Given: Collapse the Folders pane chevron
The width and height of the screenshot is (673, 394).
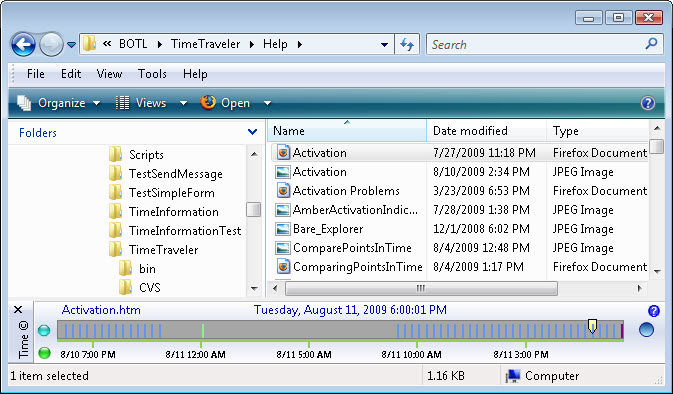Looking at the screenshot, I should click(x=252, y=132).
